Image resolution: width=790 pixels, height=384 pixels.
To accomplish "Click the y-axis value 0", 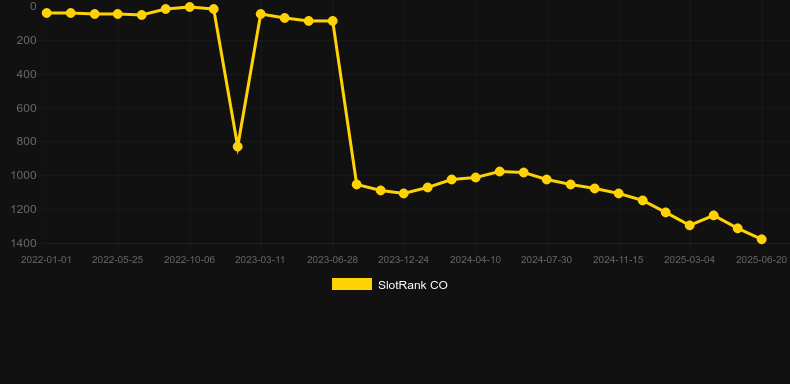I will click(33, 7).
